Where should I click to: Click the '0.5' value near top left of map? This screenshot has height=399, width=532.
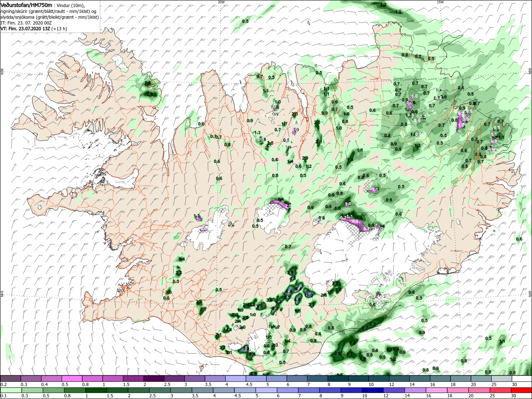coord(245,21)
